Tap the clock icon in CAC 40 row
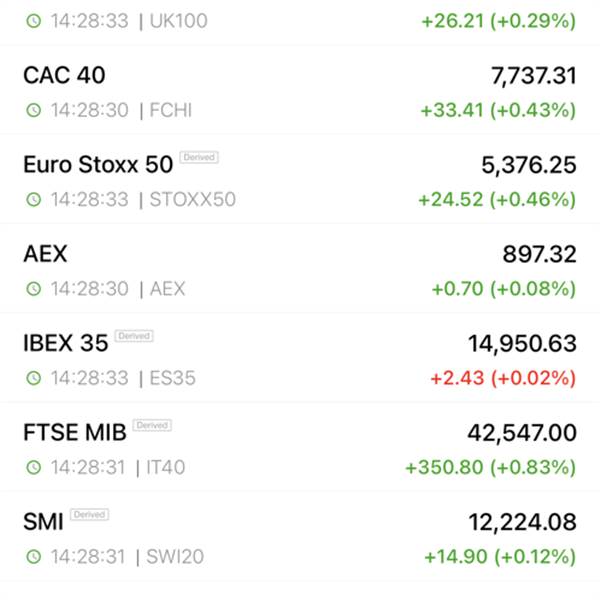Screen dimensions: 600x600 point(34,110)
